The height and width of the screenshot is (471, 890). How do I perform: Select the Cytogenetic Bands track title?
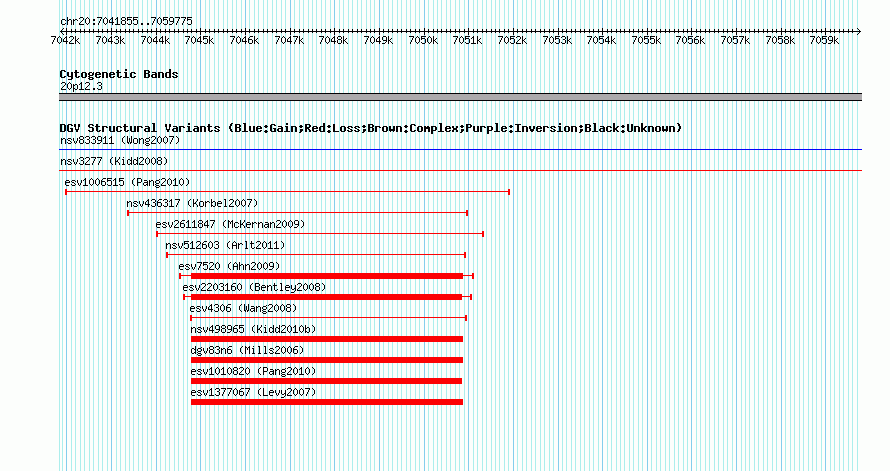click(119, 74)
